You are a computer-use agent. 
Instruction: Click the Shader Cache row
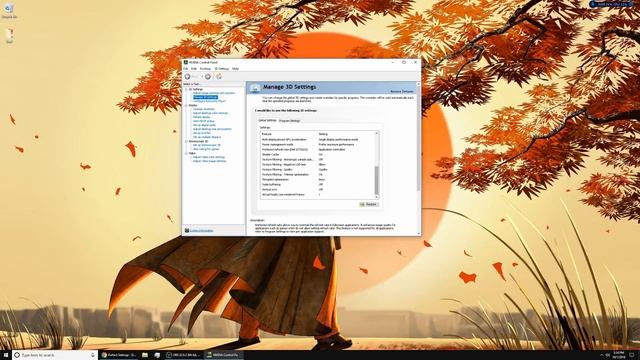(317, 155)
